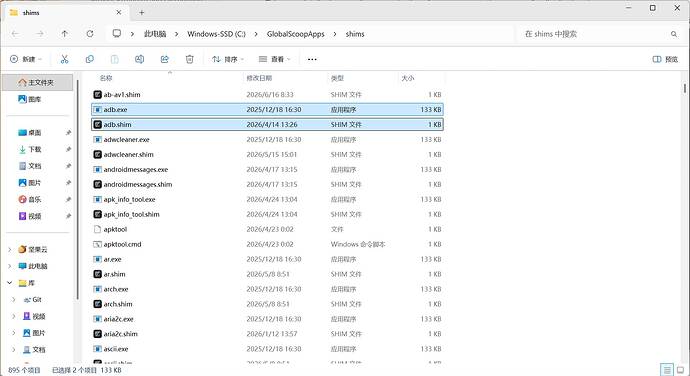Sort by 大小 column header
This screenshot has width=690, height=376.
point(408,78)
